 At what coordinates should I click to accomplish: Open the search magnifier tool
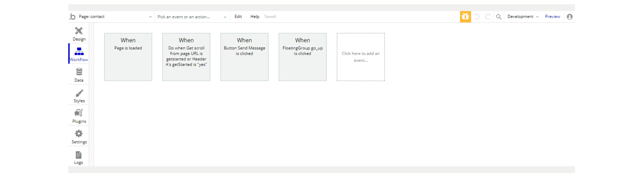[499, 17]
